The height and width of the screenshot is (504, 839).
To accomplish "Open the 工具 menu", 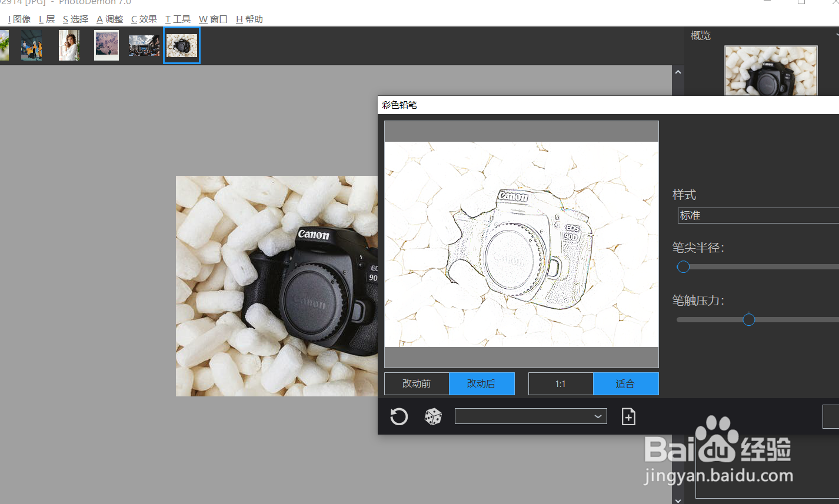I will tap(178, 19).
